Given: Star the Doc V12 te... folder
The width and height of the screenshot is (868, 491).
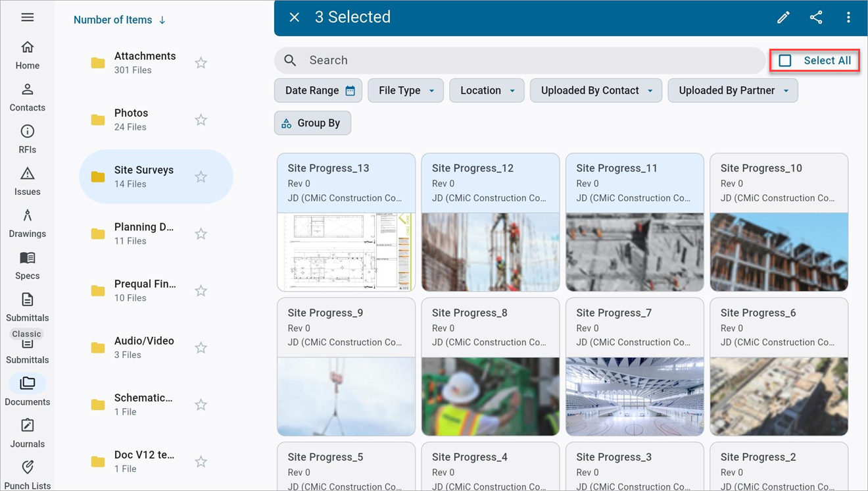Looking at the screenshot, I should [x=201, y=461].
